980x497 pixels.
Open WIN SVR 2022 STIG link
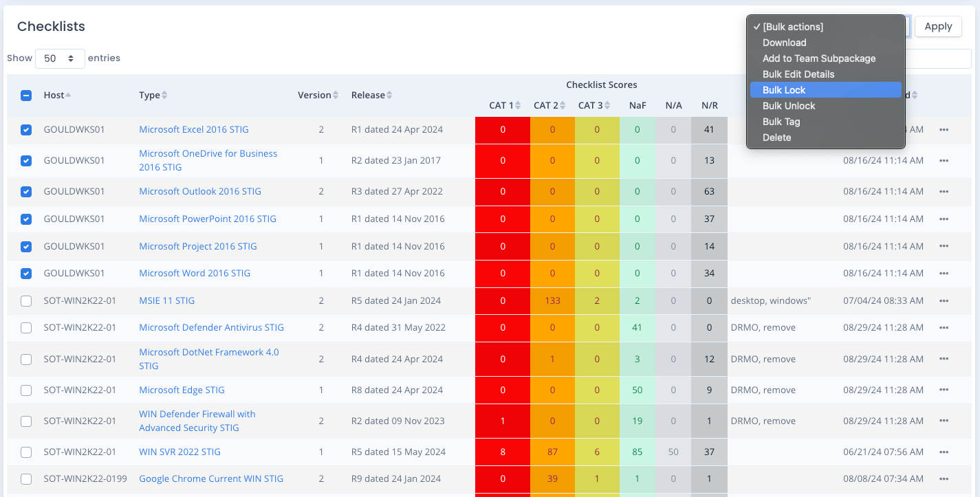(x=179, y=452)
